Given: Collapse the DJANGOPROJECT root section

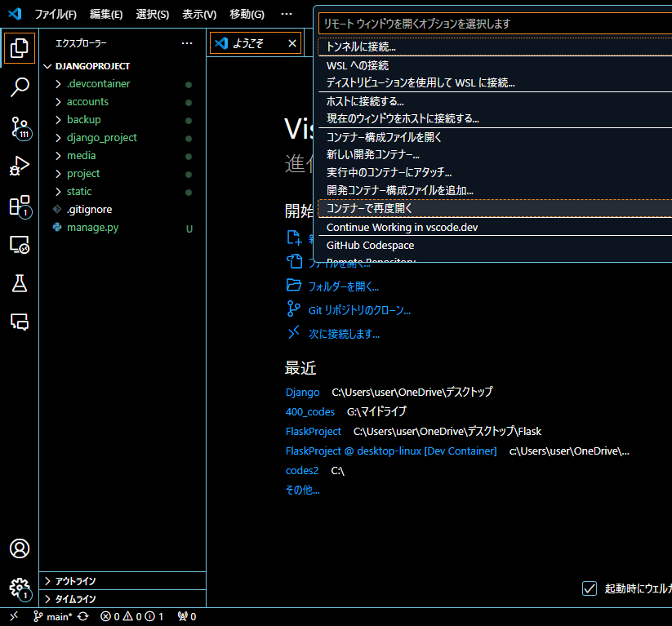Looking at the screenshot, I should click(x=122, y=66).
